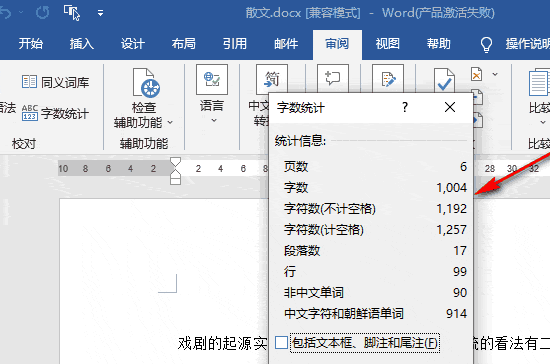The image size is (550, 364).
Task: Expand the Reject dropdown arrow
Action: coord(495,74)
